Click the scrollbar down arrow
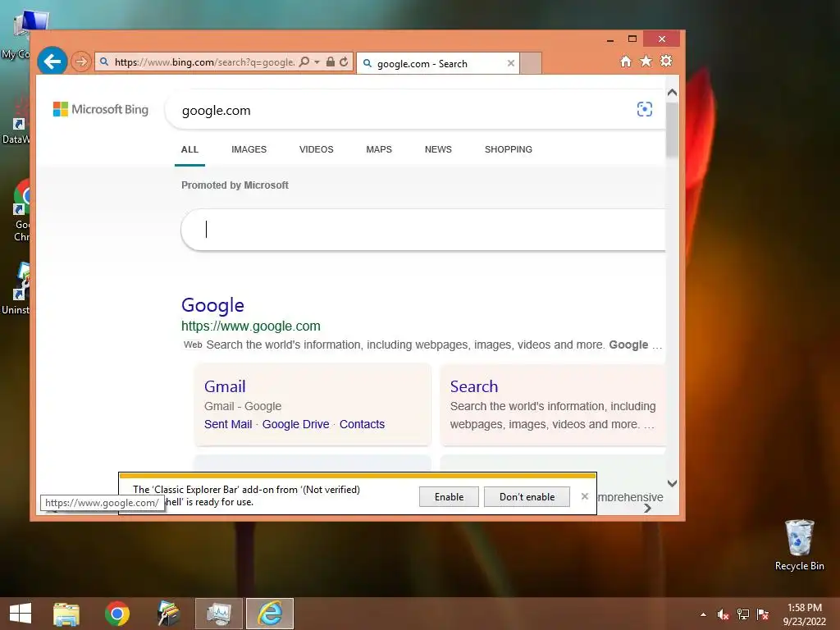Viewport: 840px width, 630px height. [673, 483]
